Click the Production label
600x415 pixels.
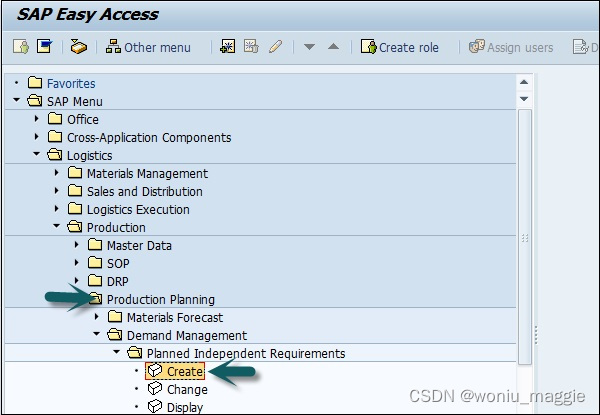click(x=116, y=228)
